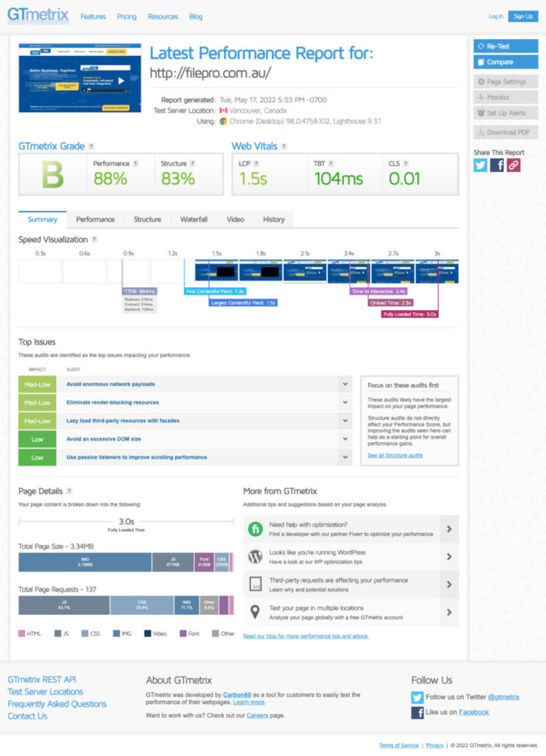This screenshot has height=756, width=546.
Task: Open 'Read our blog for more performance tips' link
Action: click(x=306, y=636)
